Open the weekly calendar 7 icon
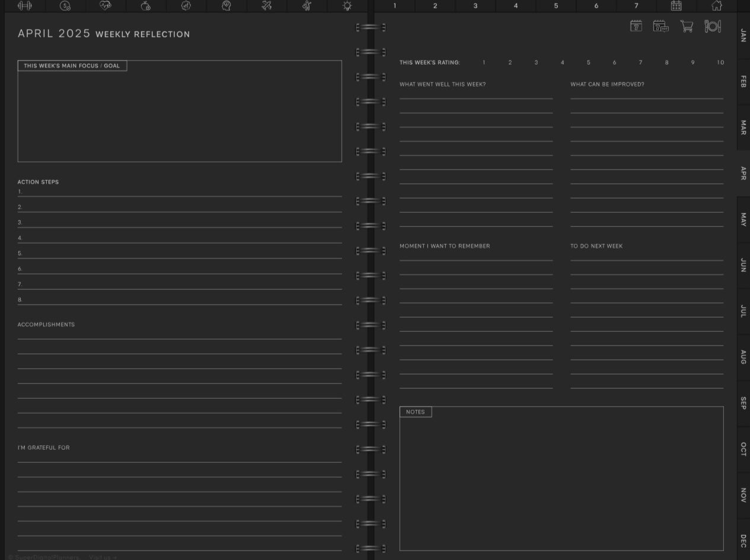Image resolution: width=750 pixels, height=560 pixels. 636,26
